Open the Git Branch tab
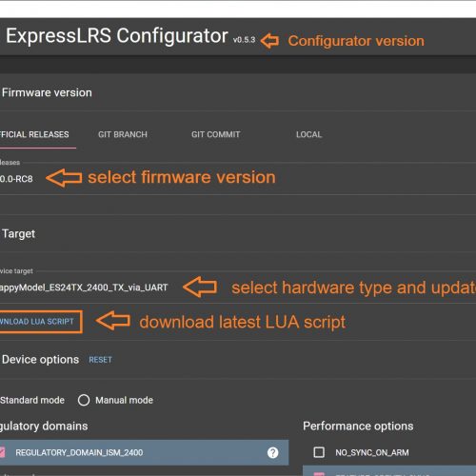The width and height of the screenshot is (476, 476). coord(123,134)
